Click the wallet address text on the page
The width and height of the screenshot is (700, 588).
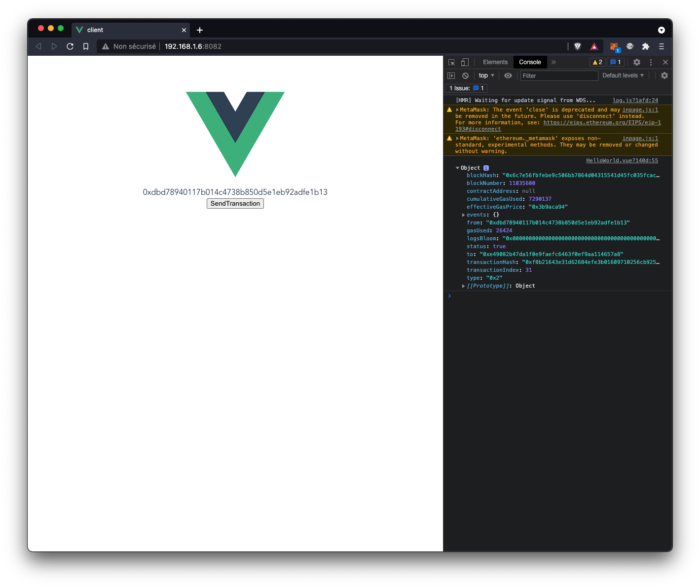click(x=235, y=192)
